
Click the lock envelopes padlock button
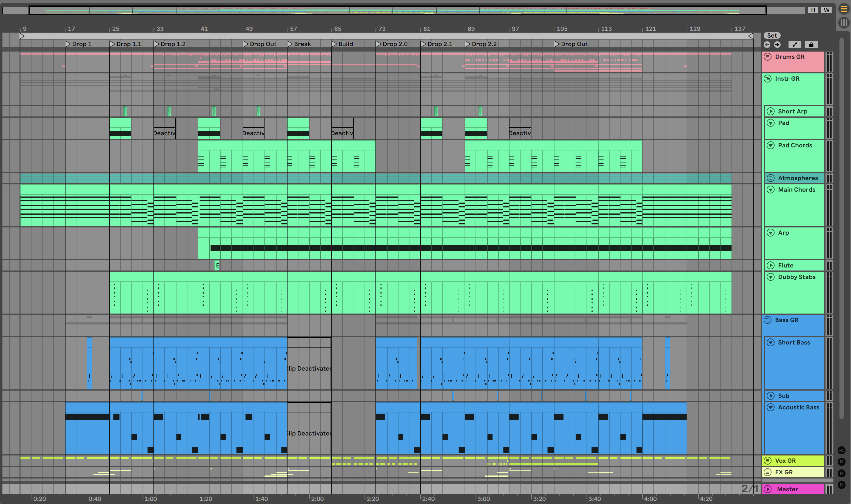click(x=811, y=45)
